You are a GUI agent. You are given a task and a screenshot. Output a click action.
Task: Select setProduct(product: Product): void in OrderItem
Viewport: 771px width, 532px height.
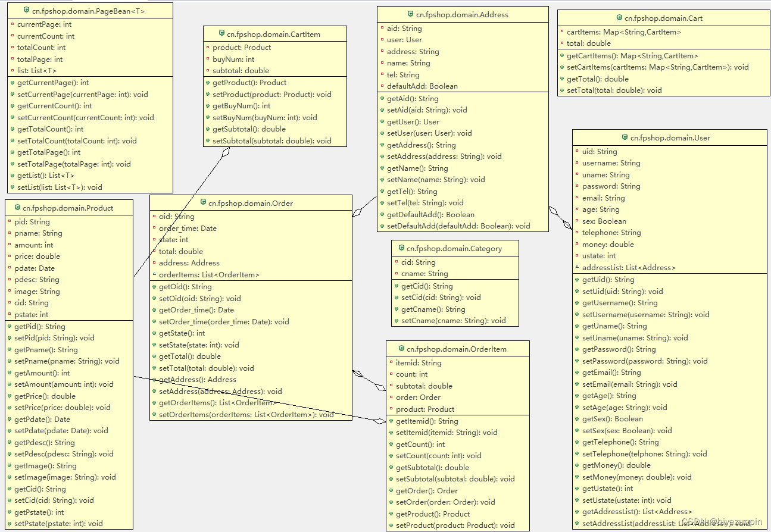455,525
